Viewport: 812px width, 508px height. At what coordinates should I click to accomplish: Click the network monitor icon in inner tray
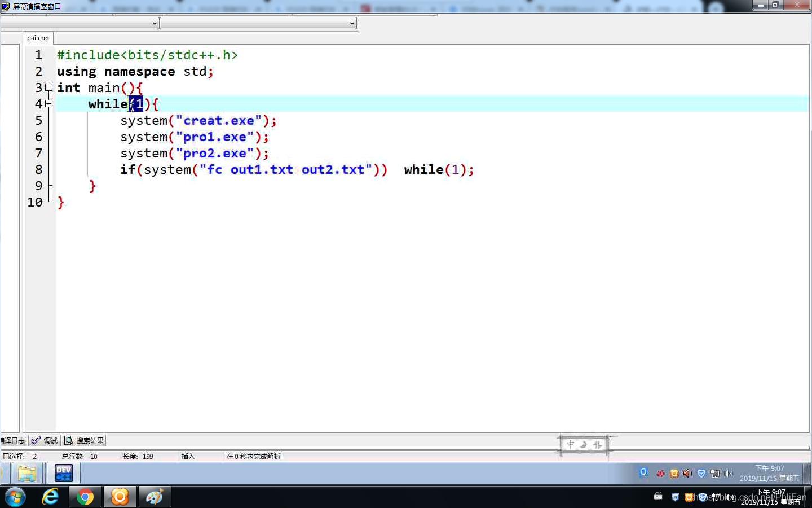point(715,474)
